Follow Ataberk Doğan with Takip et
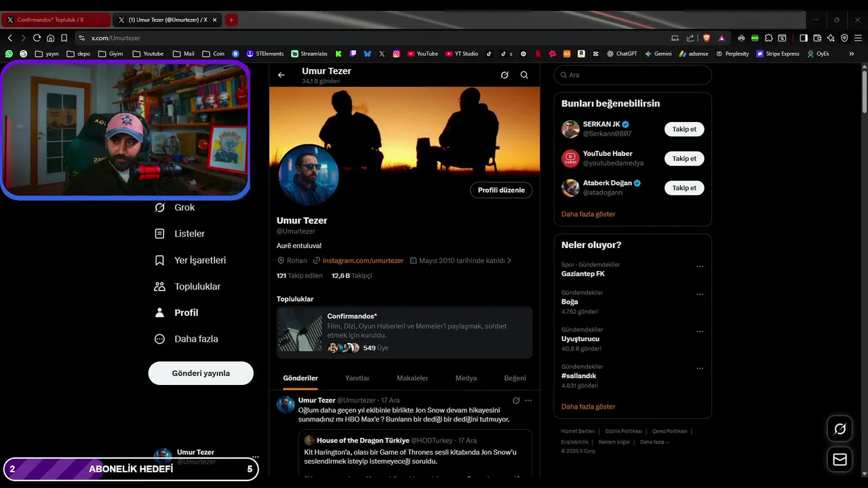The image size is (868, 488). (x=684, y=188)
